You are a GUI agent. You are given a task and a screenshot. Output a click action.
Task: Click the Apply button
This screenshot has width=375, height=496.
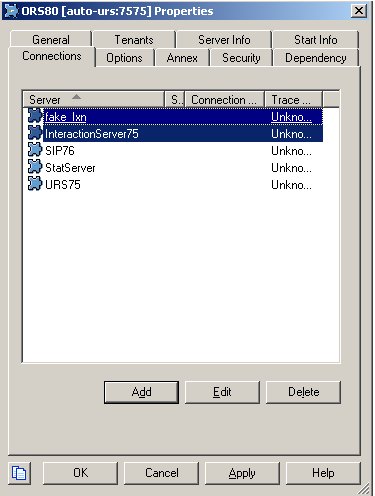pyautogui.click(x=242, y=473)
